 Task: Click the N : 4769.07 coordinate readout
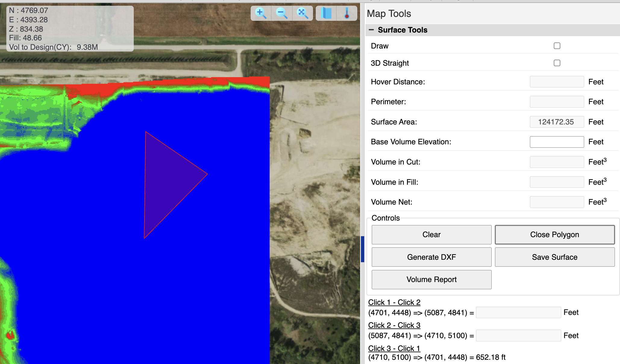pos(29,11)
